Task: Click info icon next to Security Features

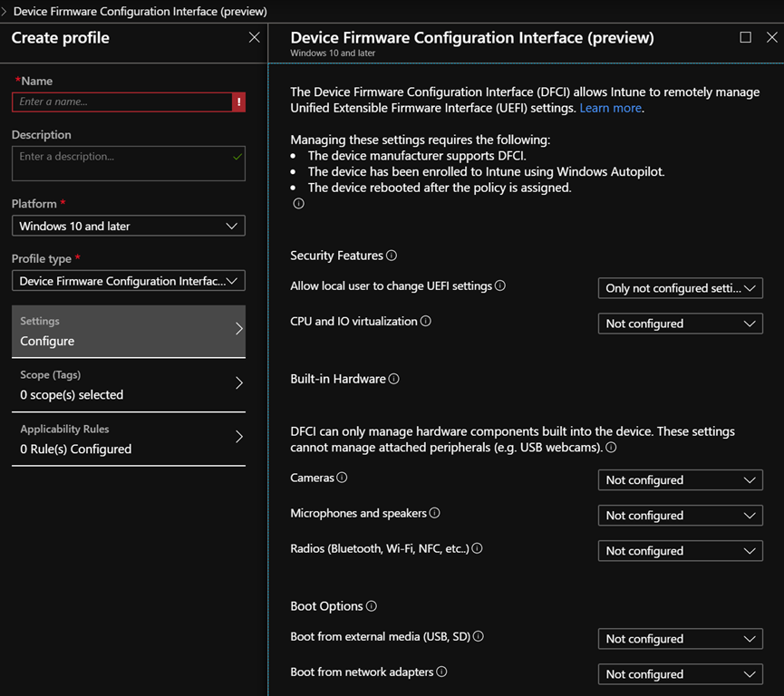Action: [392, 256]
